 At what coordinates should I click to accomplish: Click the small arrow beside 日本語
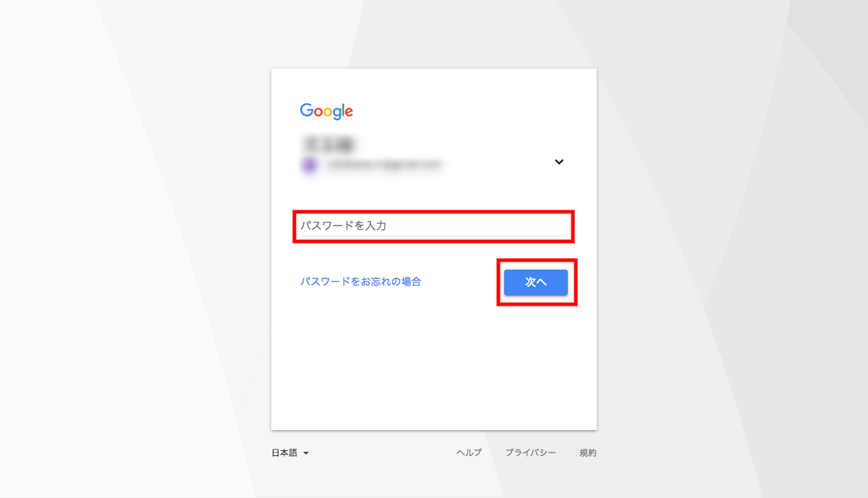point(306,454)
